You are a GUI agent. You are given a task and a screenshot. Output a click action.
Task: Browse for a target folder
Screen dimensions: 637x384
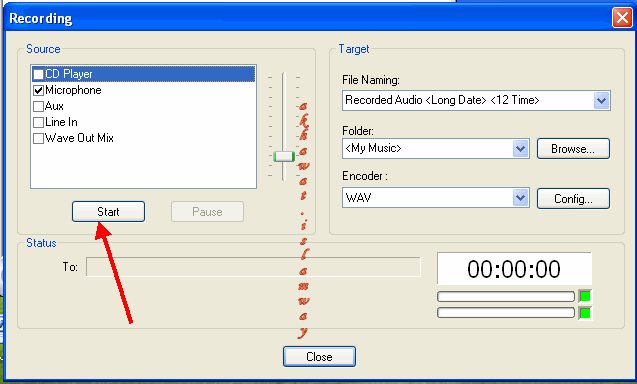coord(573,149)
